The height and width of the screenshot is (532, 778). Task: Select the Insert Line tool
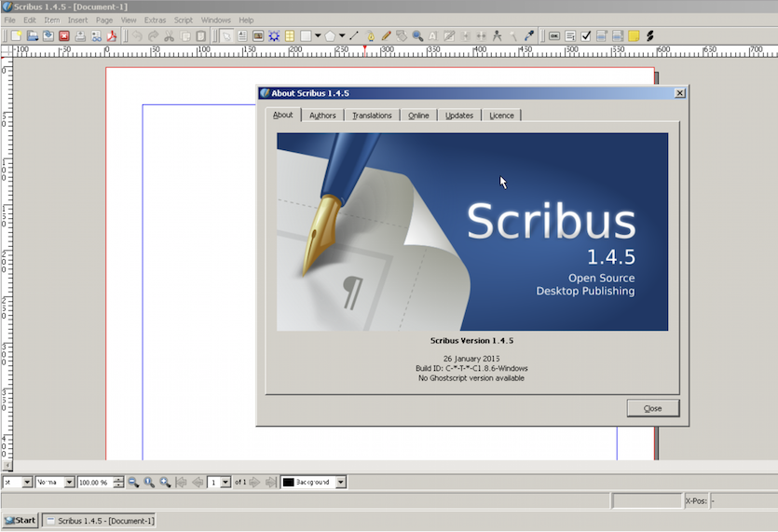(x=354, y=35)
